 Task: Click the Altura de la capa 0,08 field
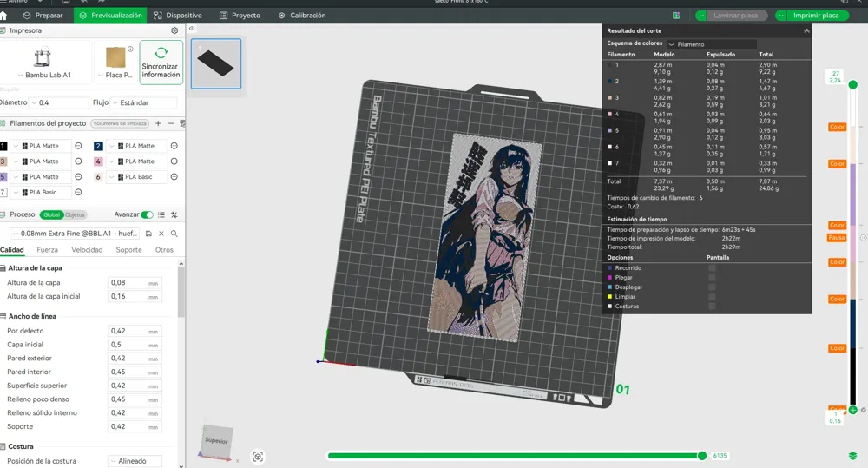pos(135,283)
